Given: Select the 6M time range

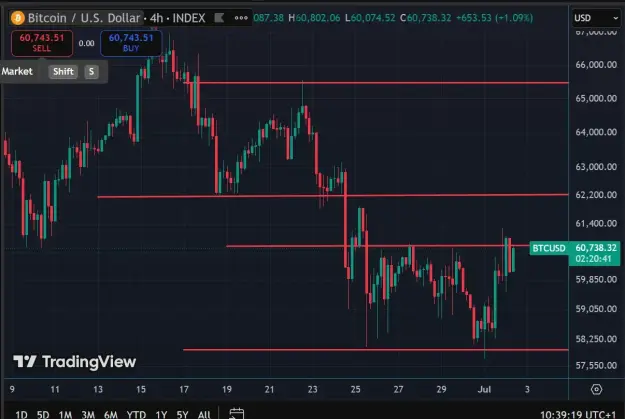Looking at the screenshot, I should [111, 415].
